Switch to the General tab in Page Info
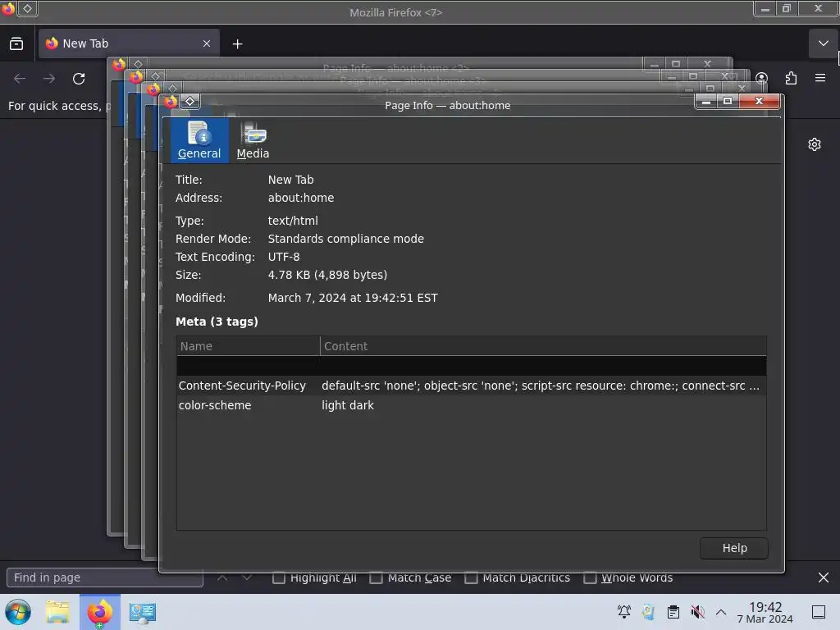840x630 pixels. pos(199,140)
